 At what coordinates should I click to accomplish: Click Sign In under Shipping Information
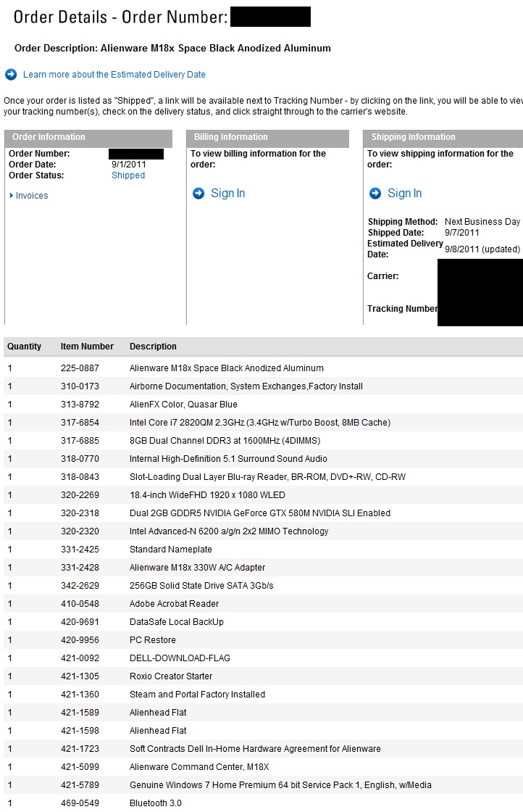[405, 193]
